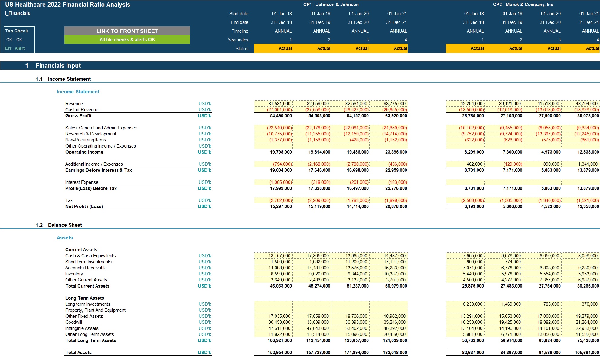Select the 1.1 Income Statement heading
The height and width of the screenshot is (364, 600).
pos(63,79)
